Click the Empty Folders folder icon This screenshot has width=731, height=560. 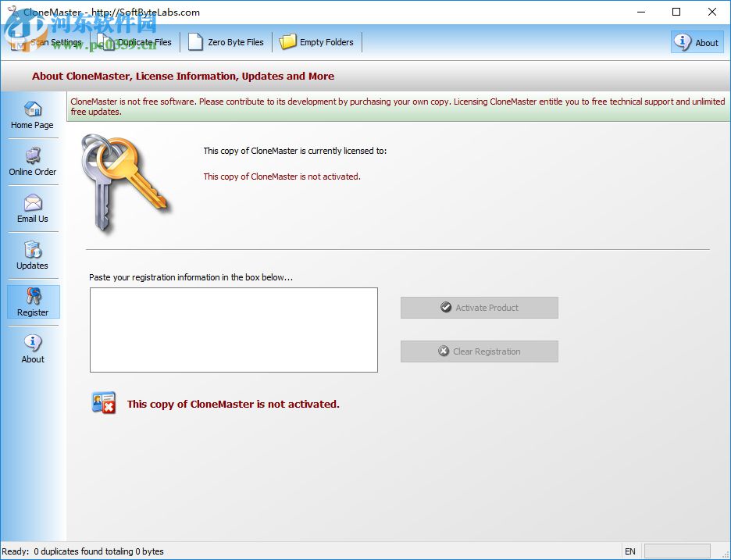click(x=287, y=42)
